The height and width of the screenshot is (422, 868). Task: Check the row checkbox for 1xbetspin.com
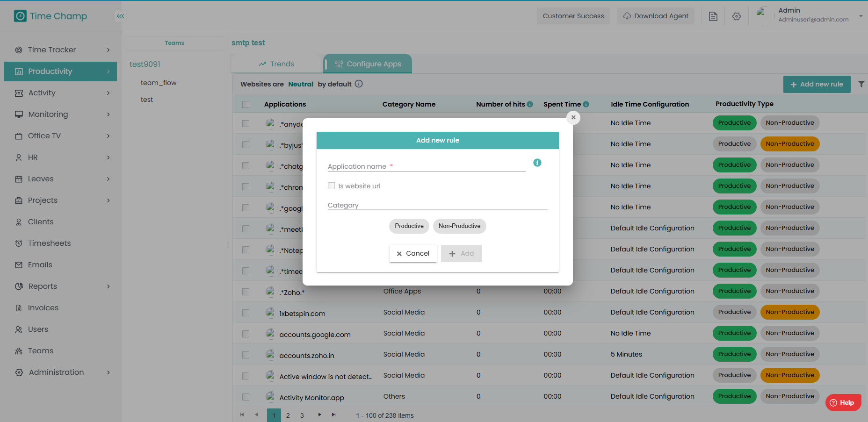[x=246, y=313]
